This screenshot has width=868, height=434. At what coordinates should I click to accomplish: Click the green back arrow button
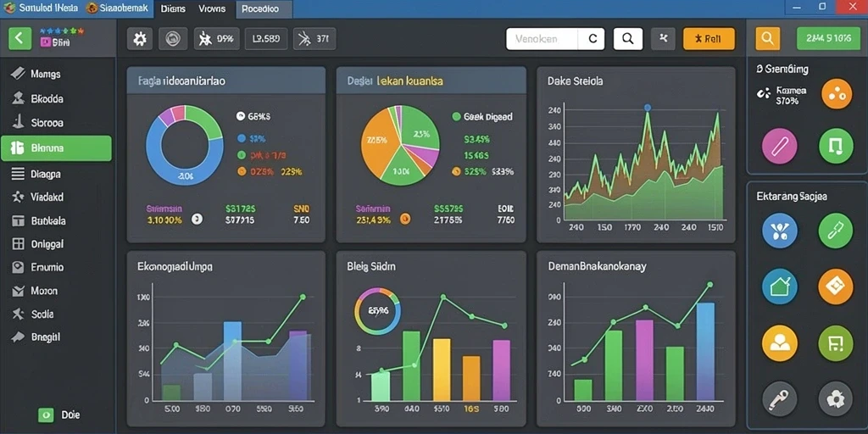coord(20,38)
